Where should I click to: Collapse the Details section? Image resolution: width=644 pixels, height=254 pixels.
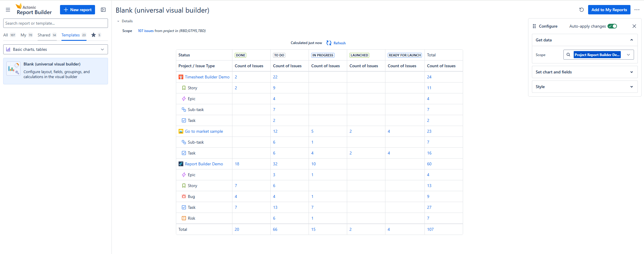pos(118,21)
